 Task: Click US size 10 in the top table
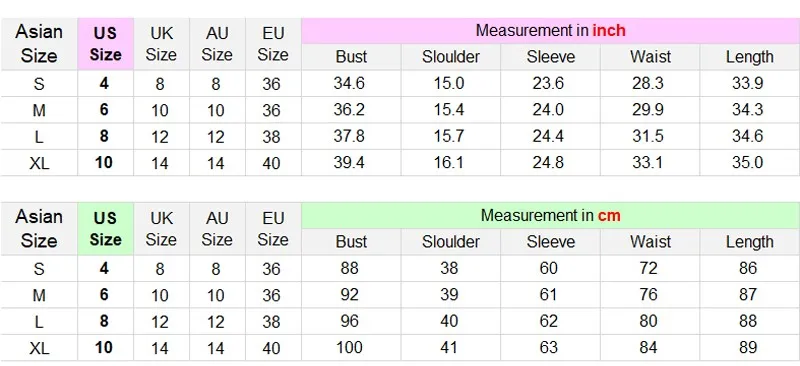click(104, 163)
